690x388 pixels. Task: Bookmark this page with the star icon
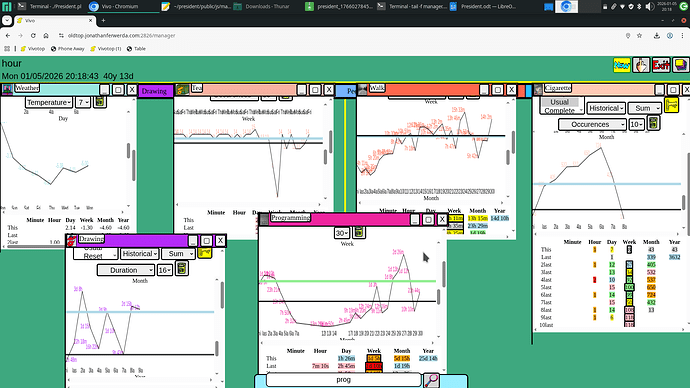click(639, 36)
